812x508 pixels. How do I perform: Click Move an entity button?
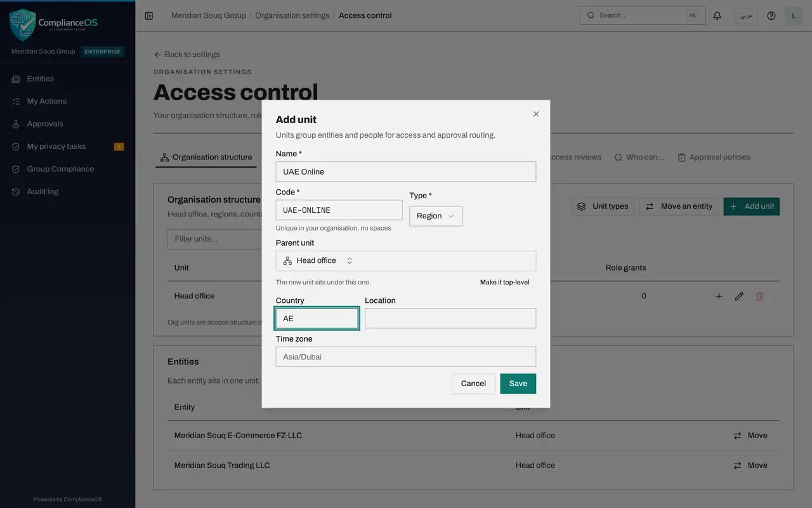tap(678, 206)
